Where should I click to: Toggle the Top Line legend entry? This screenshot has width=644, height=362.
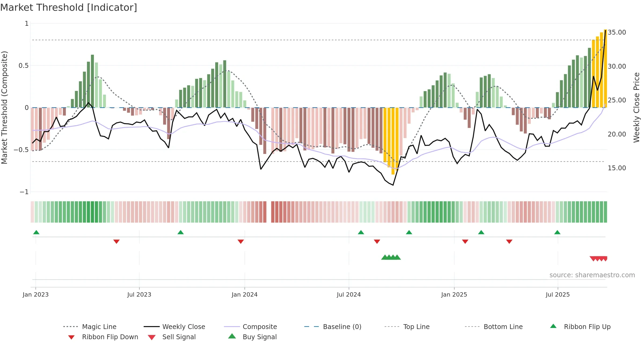point(407,327)
